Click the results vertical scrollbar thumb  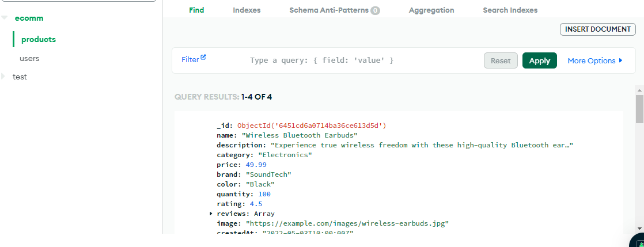639,109
